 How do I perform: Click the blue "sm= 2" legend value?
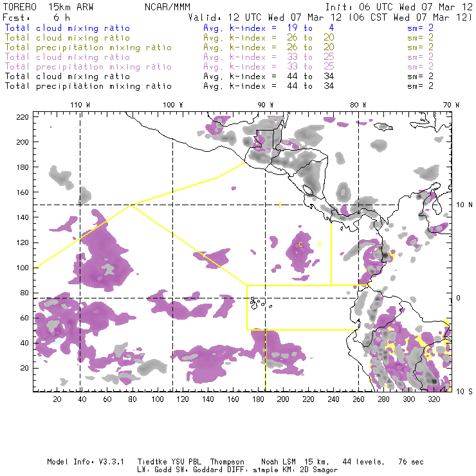tap(420, 28)
